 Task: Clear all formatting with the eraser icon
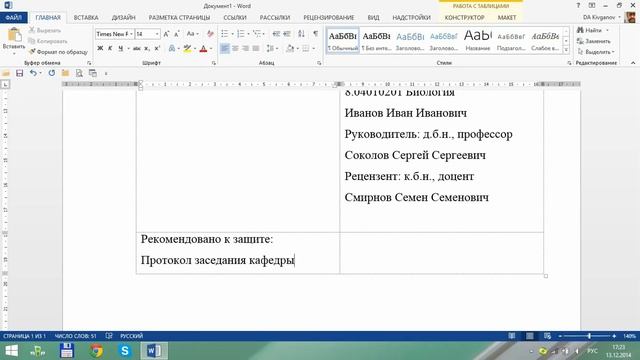coord(210,34)
